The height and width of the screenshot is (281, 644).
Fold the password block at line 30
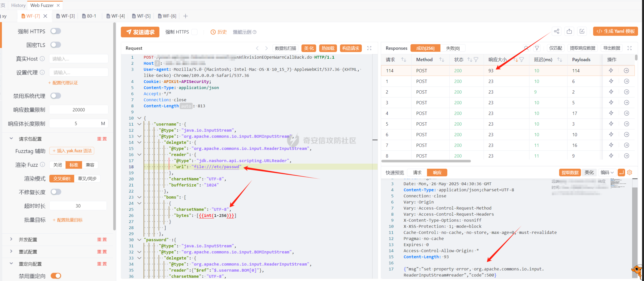tap(140, 240)
